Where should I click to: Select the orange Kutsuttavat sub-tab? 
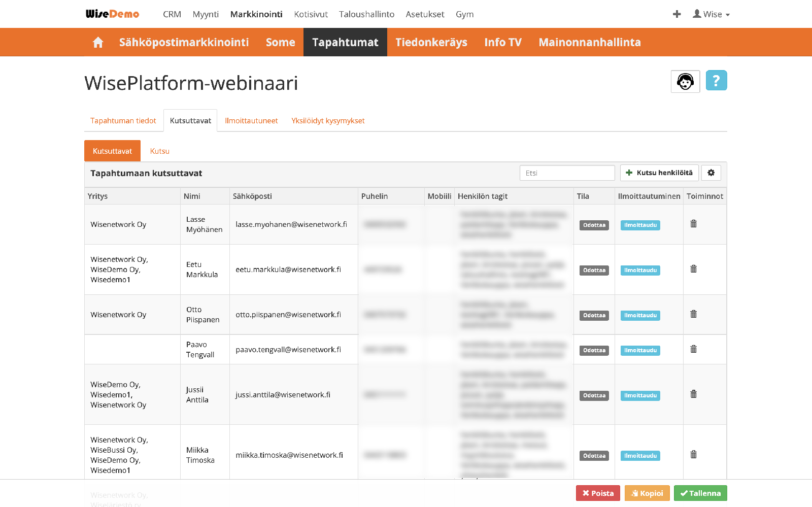[112, 151]
